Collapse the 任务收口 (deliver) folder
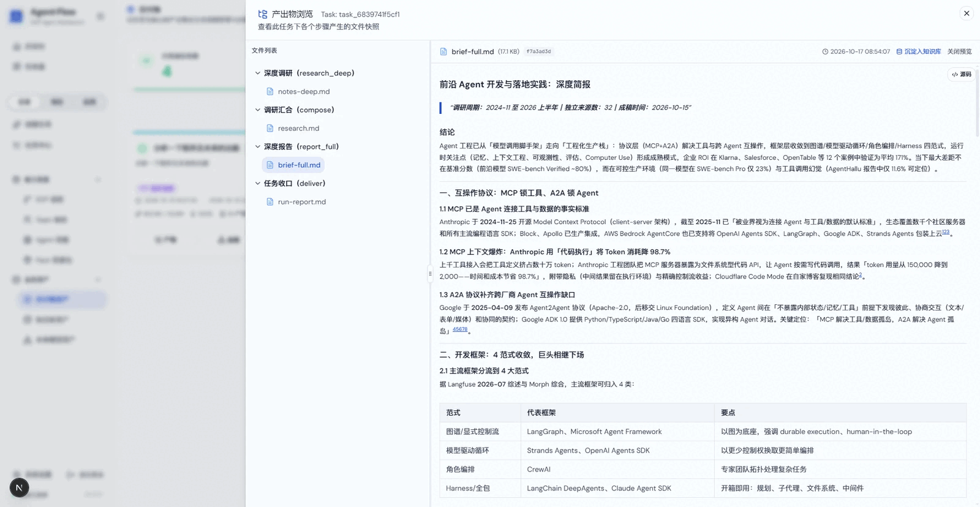The width and height of the screenshot is (980, 507). click(258, 183)
